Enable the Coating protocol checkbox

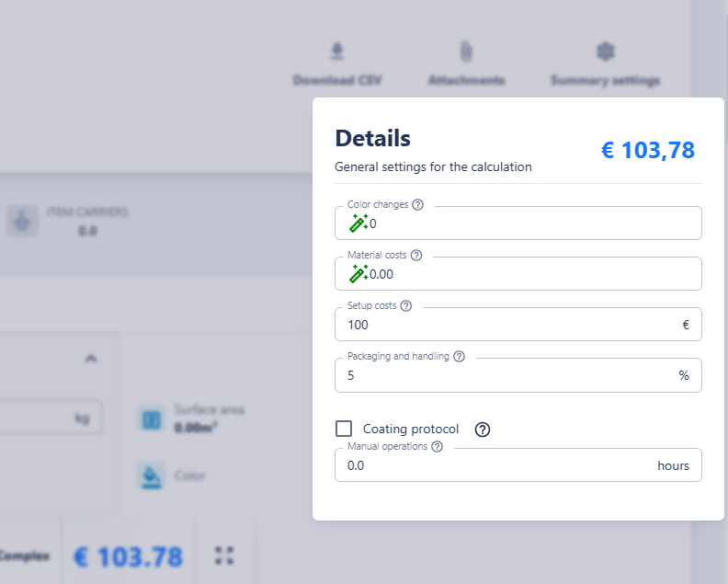point(344,429)
